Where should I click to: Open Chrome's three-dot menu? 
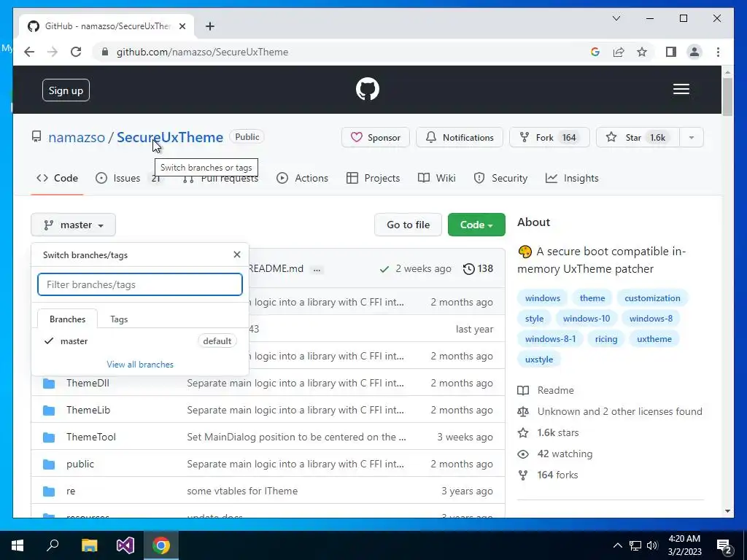point(718,52)
